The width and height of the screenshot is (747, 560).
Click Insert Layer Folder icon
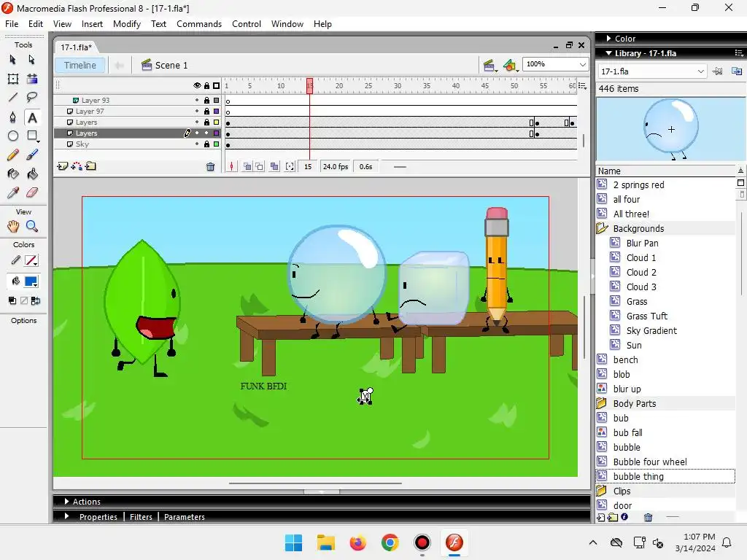point(90,166)
